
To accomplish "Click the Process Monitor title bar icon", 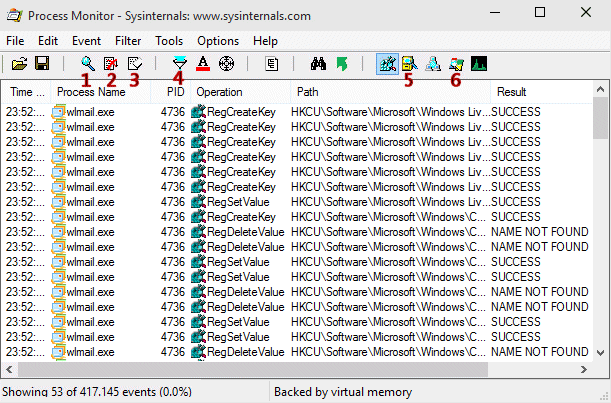I will (14, 16).
